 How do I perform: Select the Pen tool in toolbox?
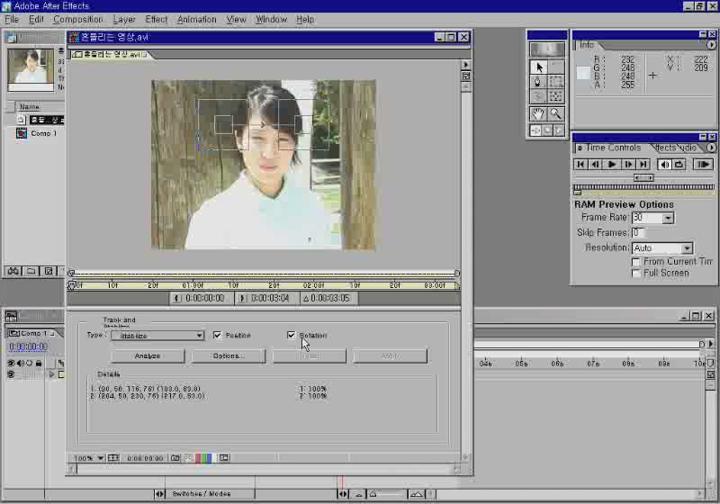click(x=538, y=83)
